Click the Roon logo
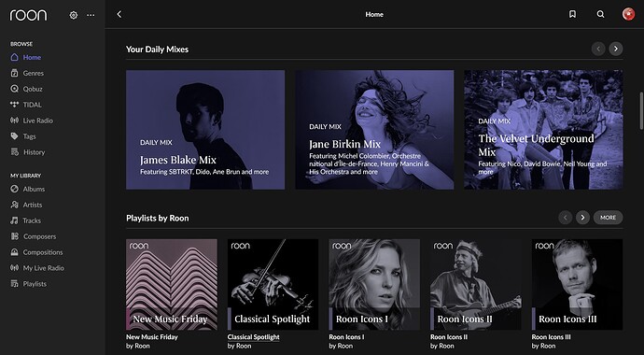This screenshot has height=355, width=644. [x=28, y=15]
